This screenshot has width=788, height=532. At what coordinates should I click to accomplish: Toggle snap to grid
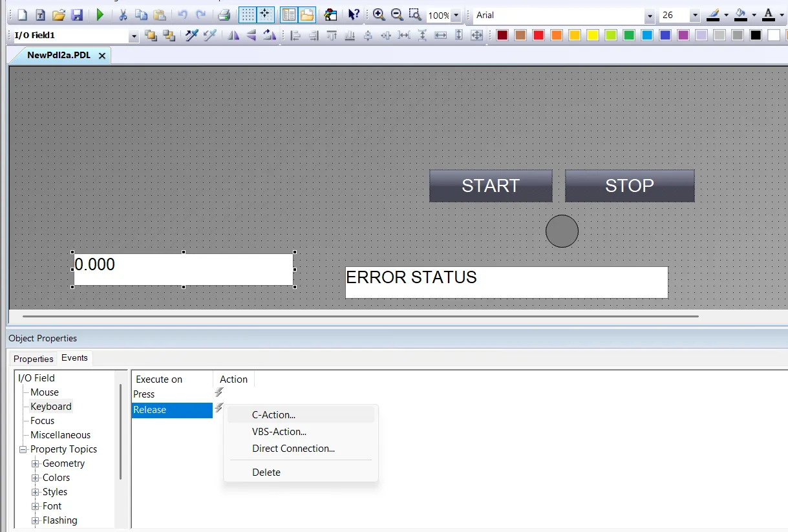tap(265, 14)
